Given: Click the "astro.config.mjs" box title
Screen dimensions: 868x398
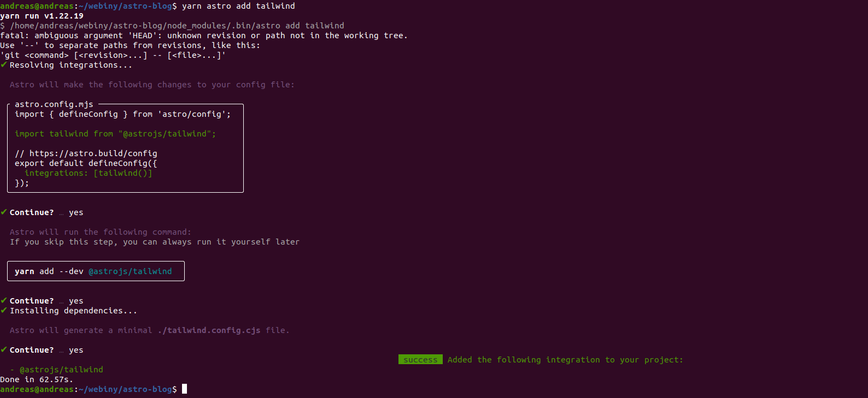Looking at the screenshot, I should [x=54, y=104].
